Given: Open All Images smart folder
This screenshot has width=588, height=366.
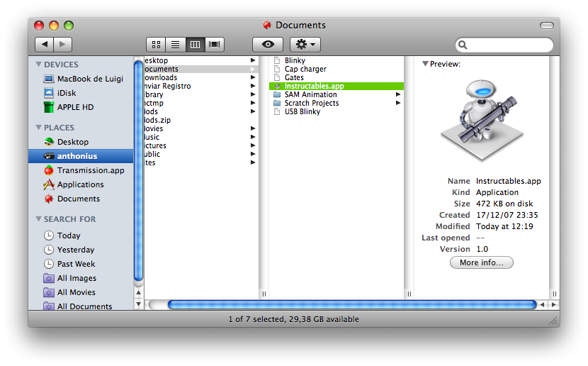Looking at the screenshot, I should tap(81, 278).
